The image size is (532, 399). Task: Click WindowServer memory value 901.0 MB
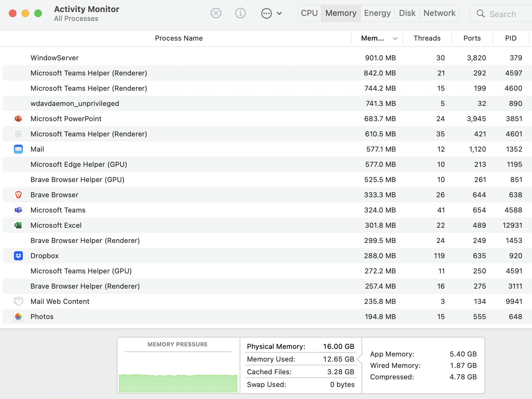point(380,58)
